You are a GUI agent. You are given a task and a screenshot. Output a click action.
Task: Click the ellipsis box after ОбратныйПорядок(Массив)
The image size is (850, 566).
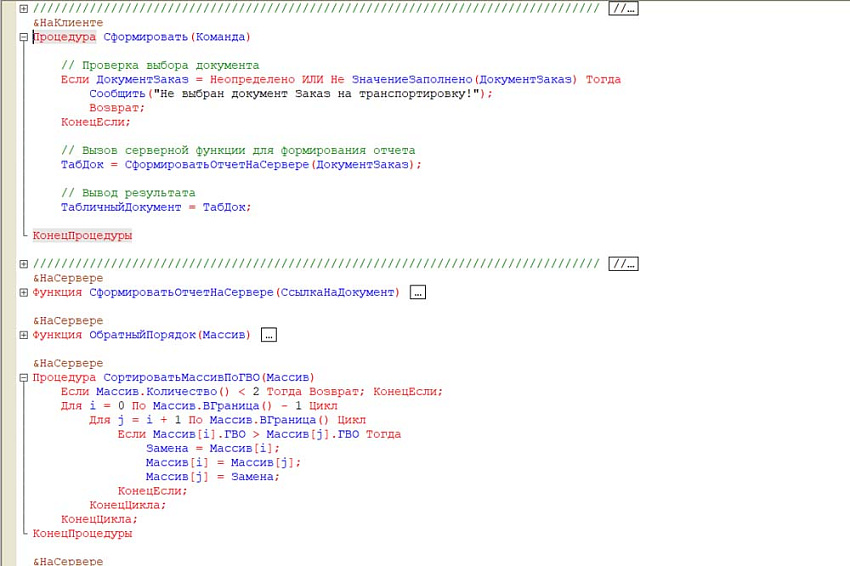[268, 335]
